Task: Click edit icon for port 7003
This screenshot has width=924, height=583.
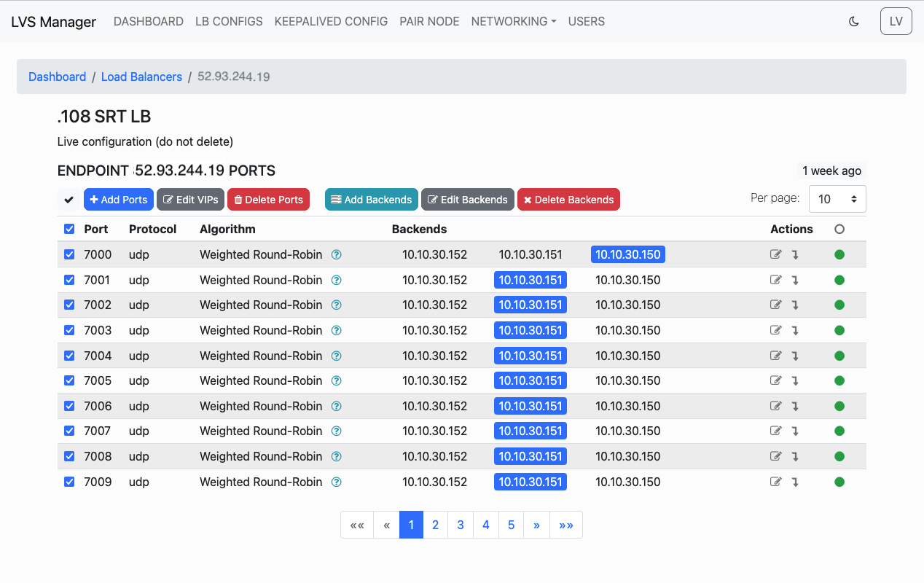Action: pos(776,330)
